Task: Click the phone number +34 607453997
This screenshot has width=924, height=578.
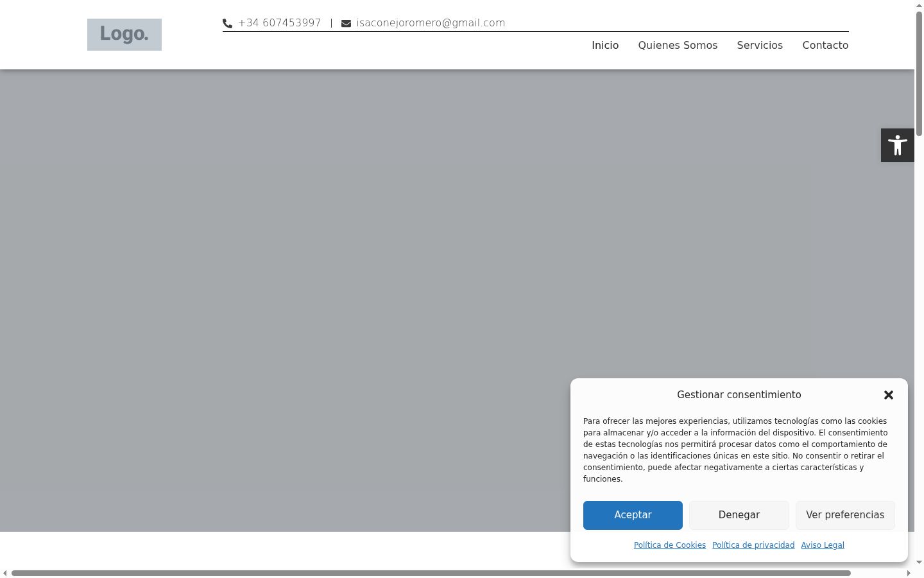Action: pos(279,23)
